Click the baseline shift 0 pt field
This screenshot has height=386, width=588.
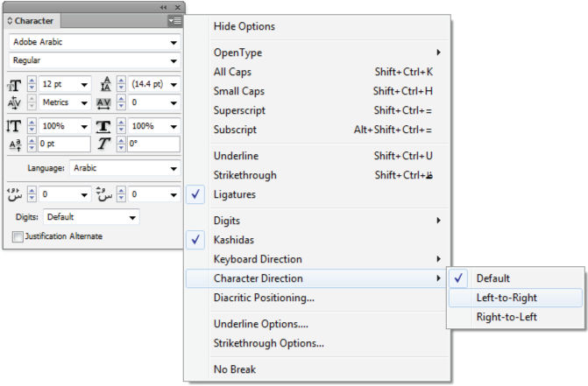(63, 144)
